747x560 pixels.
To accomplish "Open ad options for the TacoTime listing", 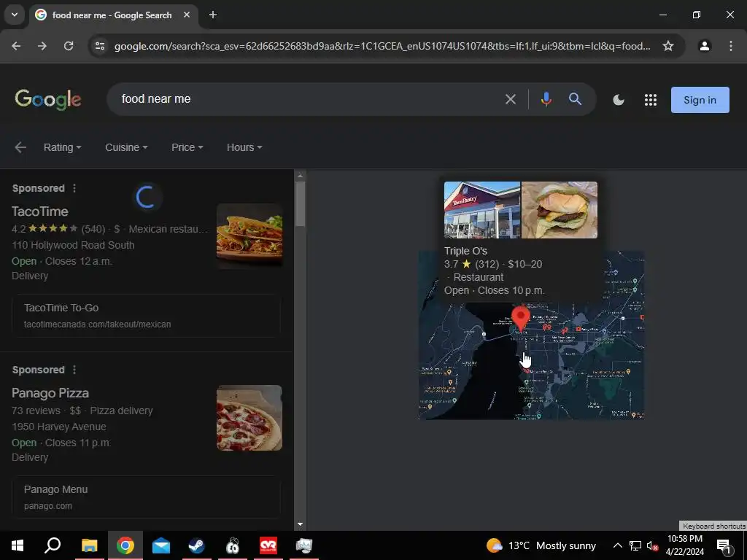I will point(74,188).
